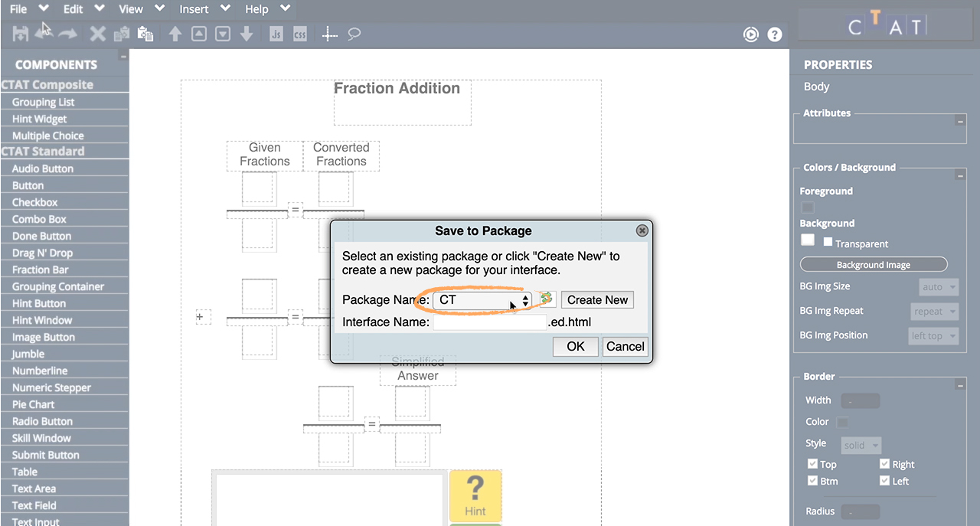Select the Save interface toolbar icon
This screenshot has width=980, height=526.
20,34
